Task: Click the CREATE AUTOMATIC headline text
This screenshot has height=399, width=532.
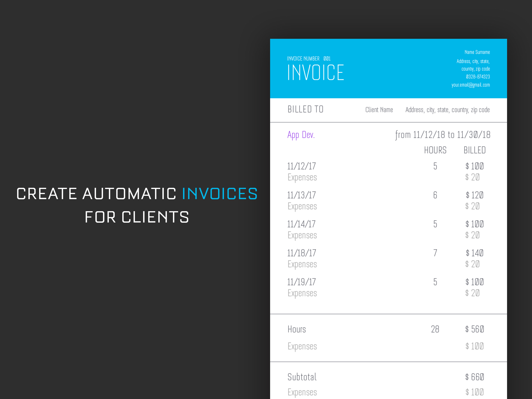Action: (96, 194)
